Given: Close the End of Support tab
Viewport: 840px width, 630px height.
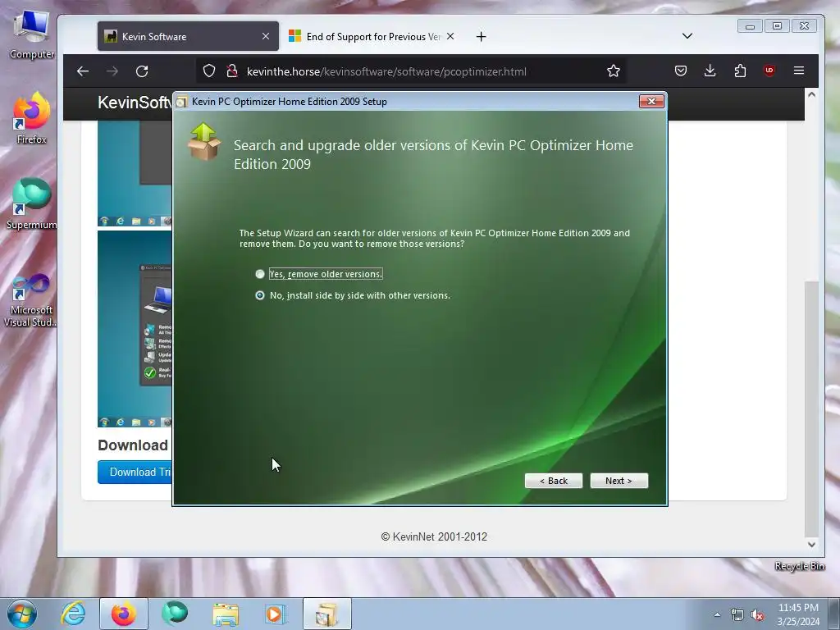Looking at the screenshot, I should (x=450, y=36).
